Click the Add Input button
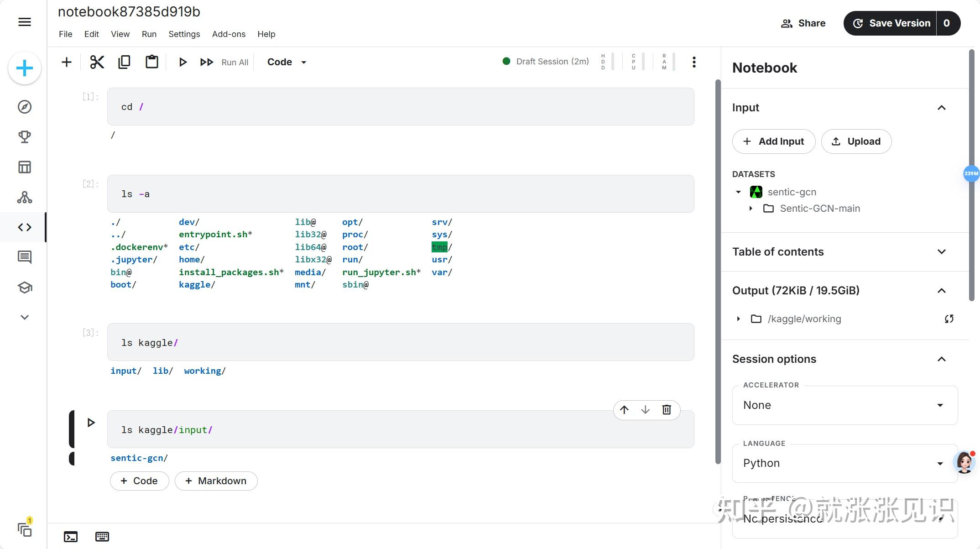The height and width of the screenshot is (549, 980). (x=773, y=141)
